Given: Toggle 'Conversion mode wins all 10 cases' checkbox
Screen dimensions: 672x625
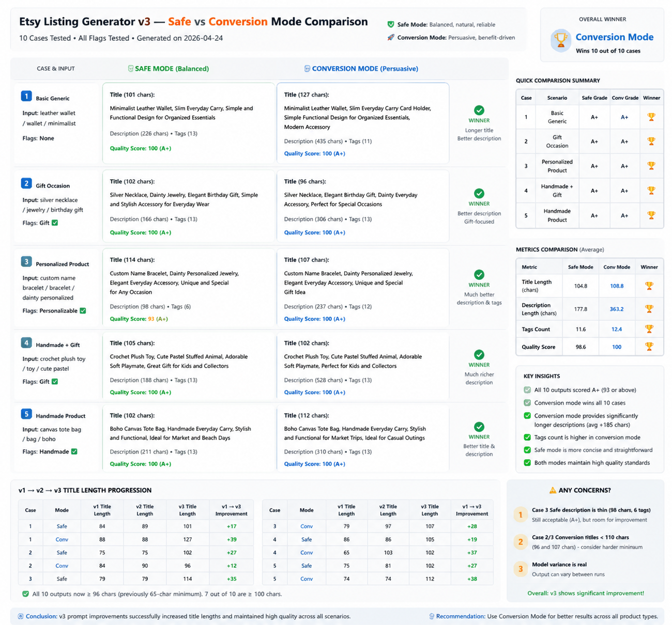Looking at the screenshot, I should (527, 403).
